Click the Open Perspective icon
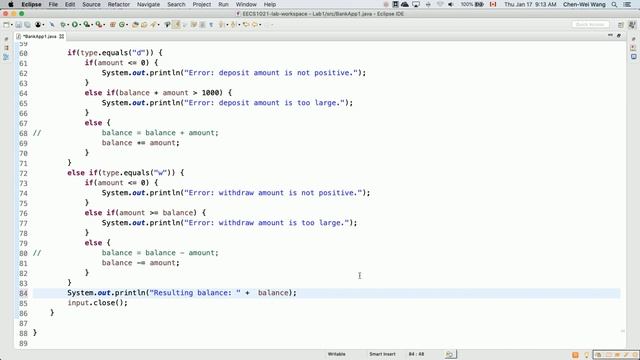This screenshot has width=640, height=360. 621,25
